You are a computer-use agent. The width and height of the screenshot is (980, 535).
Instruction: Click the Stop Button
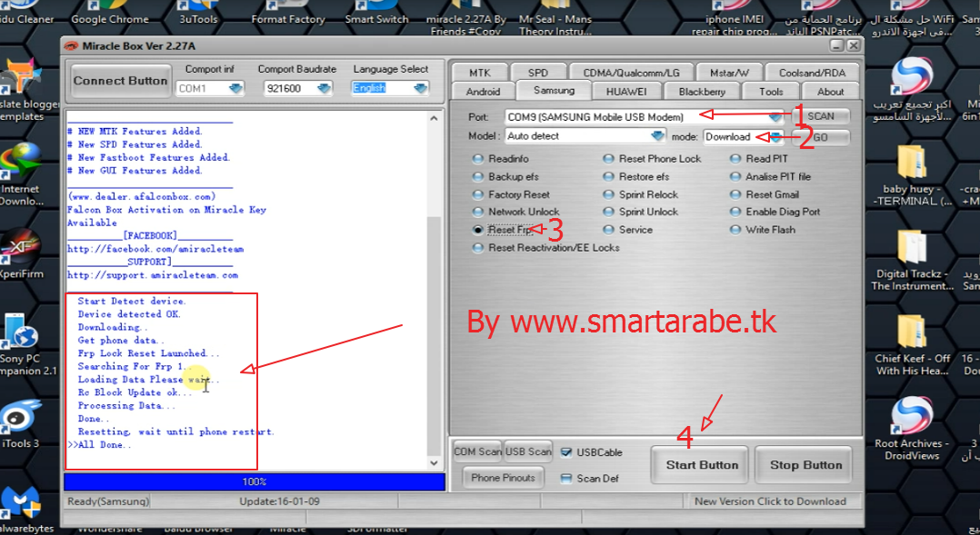(x=805, y=465)
